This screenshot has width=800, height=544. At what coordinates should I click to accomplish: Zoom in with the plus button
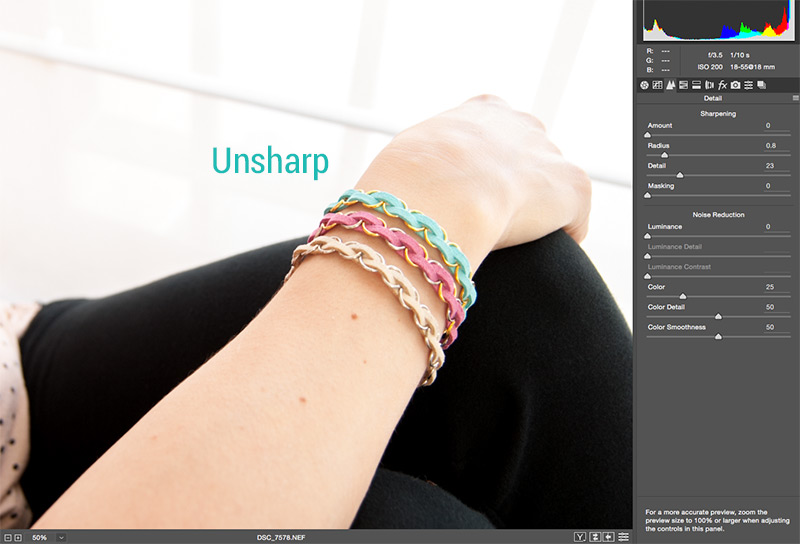click(18, 537)
